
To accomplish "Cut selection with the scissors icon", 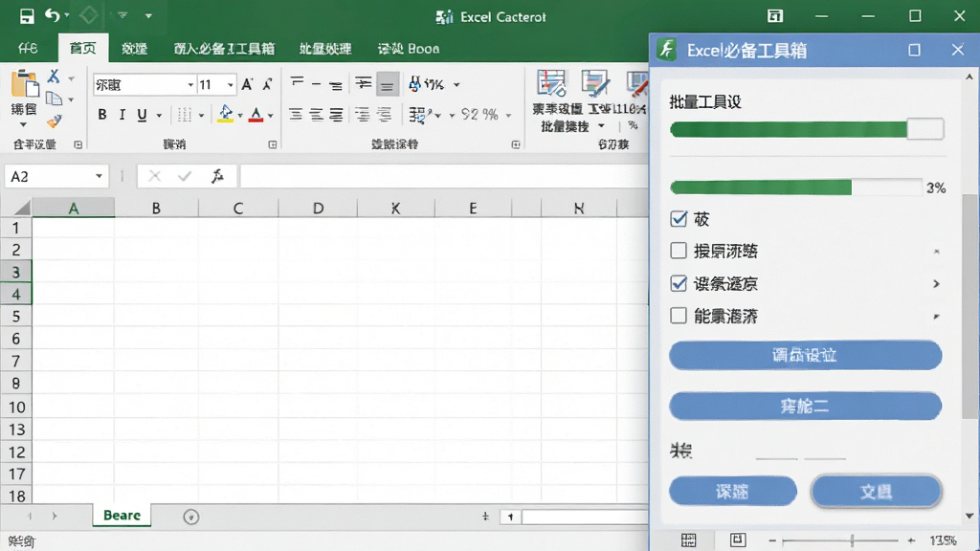I will coord(55,77).
